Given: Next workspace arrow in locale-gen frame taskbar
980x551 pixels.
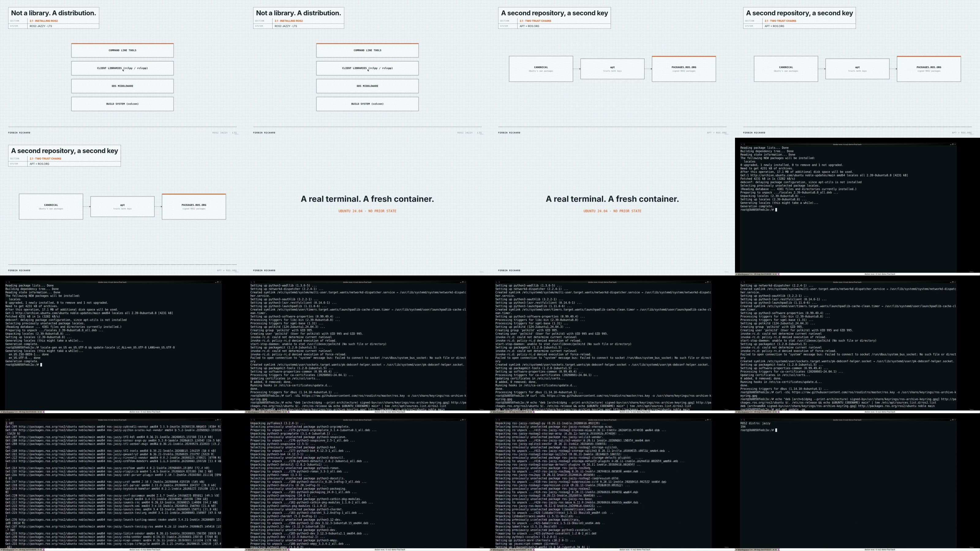Looking at the screenshot, I should pyautogui.click(x=17, y=412).
